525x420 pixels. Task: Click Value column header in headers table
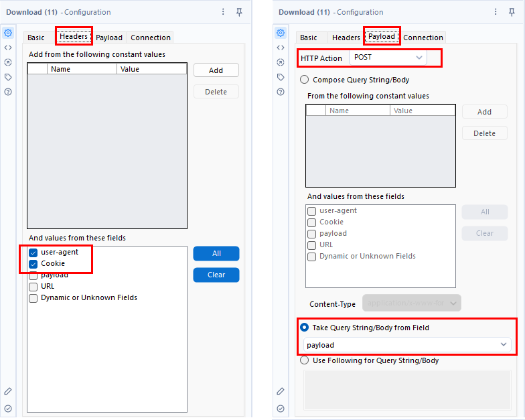(151, 69)
